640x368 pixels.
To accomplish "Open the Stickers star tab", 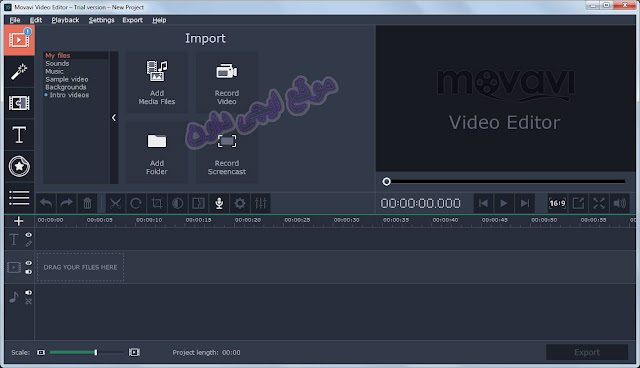I will [x=19, y=166].
